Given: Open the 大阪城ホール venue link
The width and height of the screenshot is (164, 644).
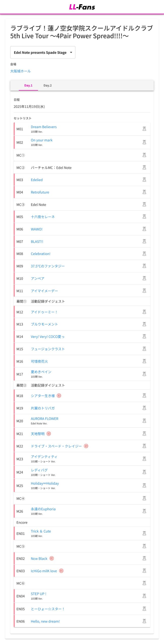Looking at the screenshot, I should [20, 71].
